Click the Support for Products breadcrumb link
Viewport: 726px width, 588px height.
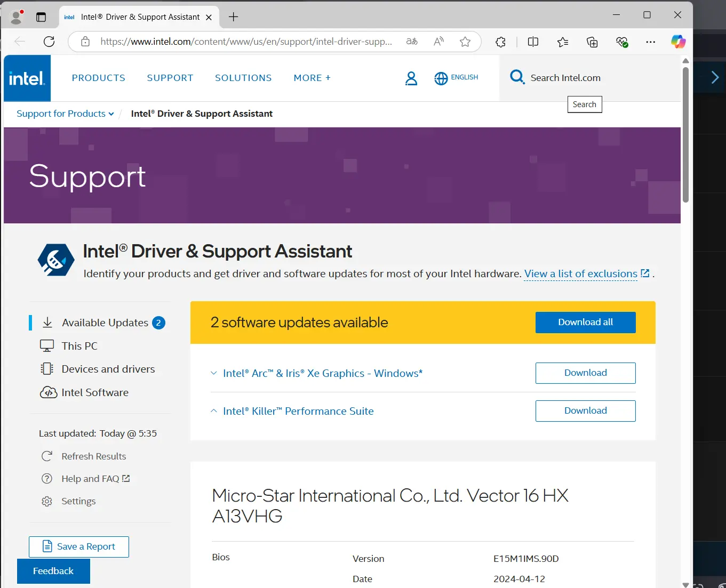[61, 114]
